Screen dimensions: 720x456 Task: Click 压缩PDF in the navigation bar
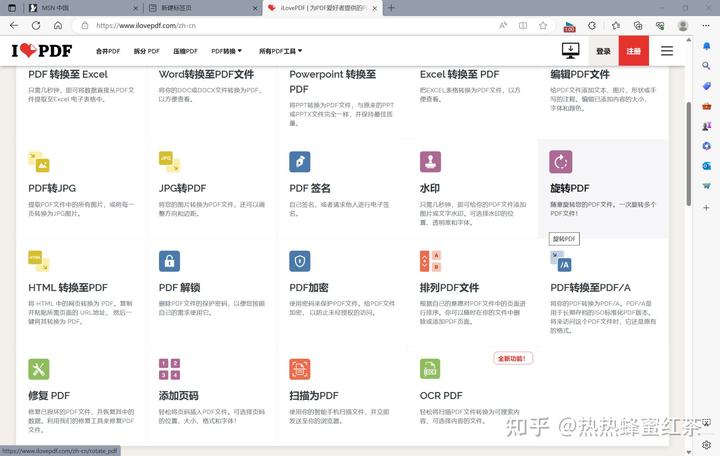pos(185,51)
